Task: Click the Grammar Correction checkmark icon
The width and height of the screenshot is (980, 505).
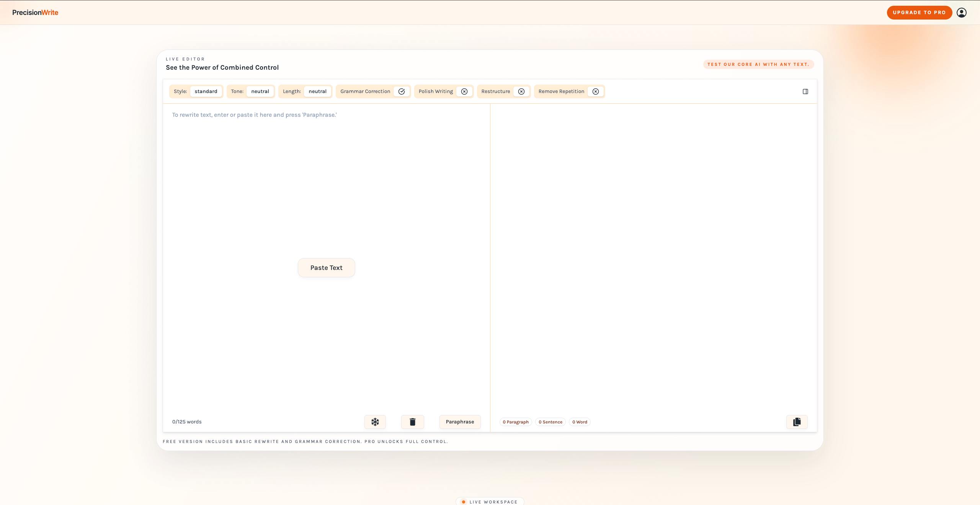Action: coord(402,91)
